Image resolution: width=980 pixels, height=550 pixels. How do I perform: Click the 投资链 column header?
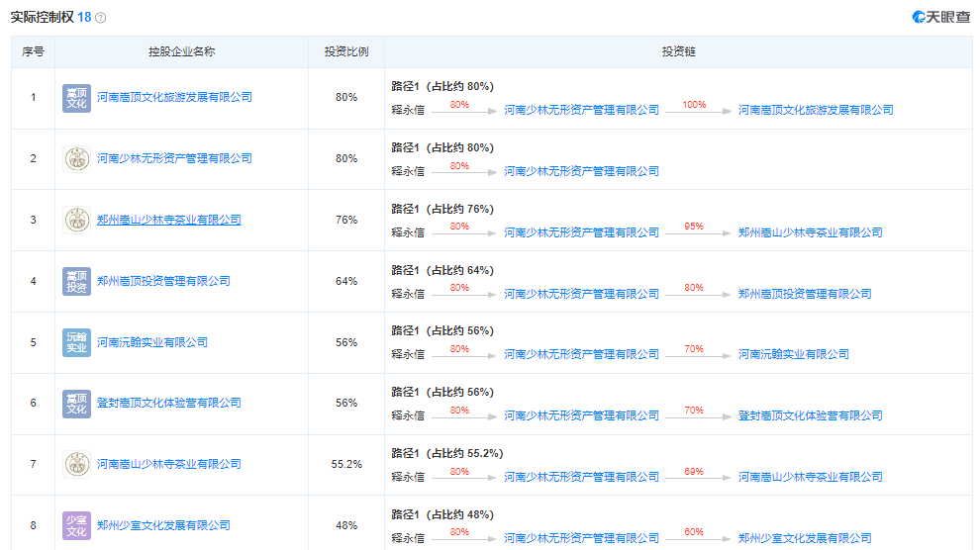point(678,51)
